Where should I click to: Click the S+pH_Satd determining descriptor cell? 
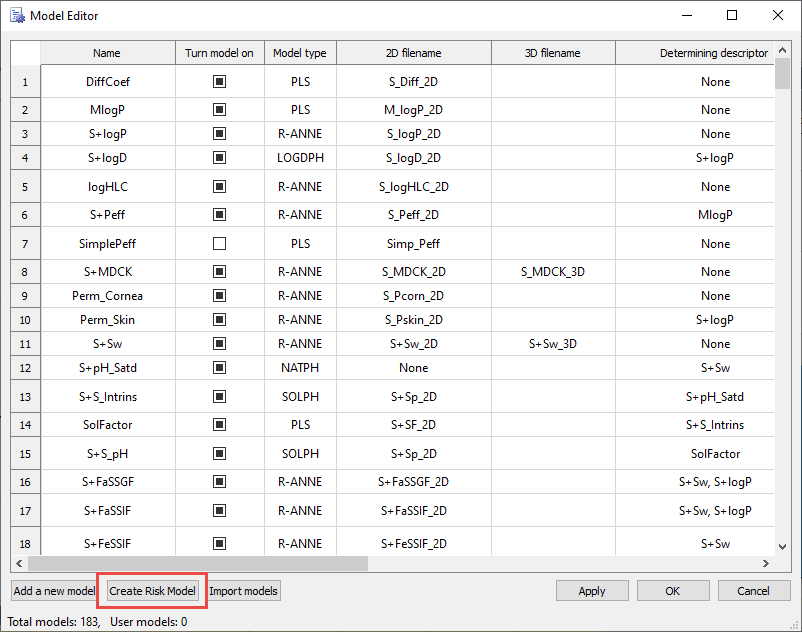click(x=695, y=396)
